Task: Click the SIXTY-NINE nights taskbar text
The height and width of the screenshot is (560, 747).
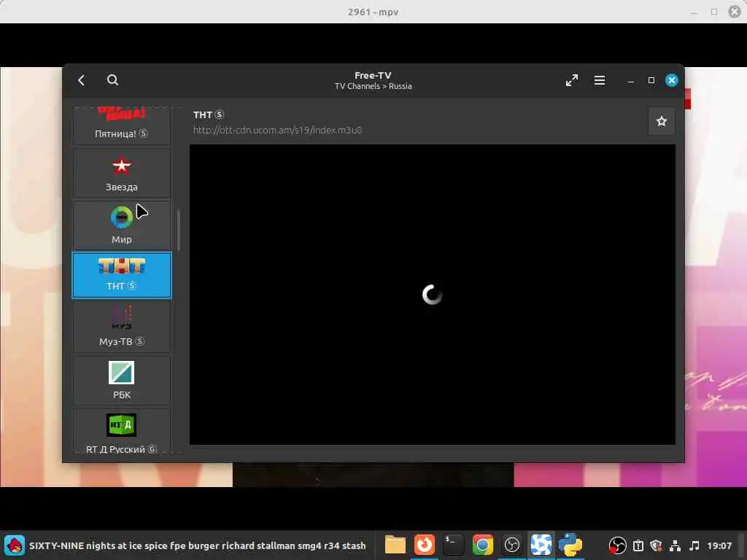Action: (x=197, y=545)
